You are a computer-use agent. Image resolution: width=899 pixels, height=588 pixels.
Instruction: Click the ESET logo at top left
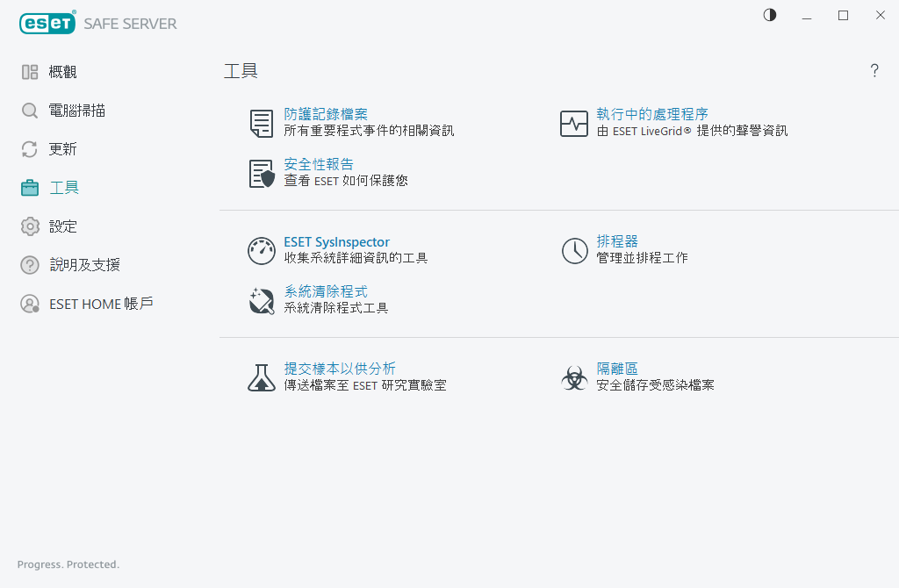pos(47,23)
